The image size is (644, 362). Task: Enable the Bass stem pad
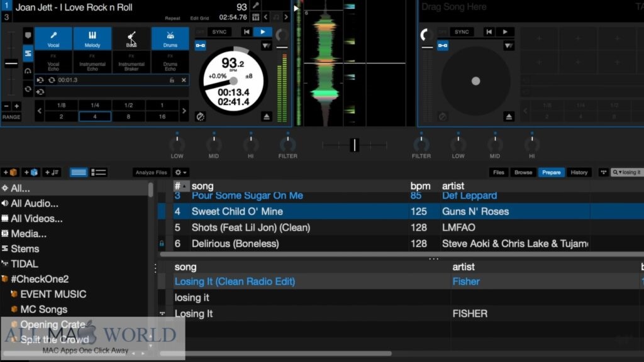pos(131,38)
